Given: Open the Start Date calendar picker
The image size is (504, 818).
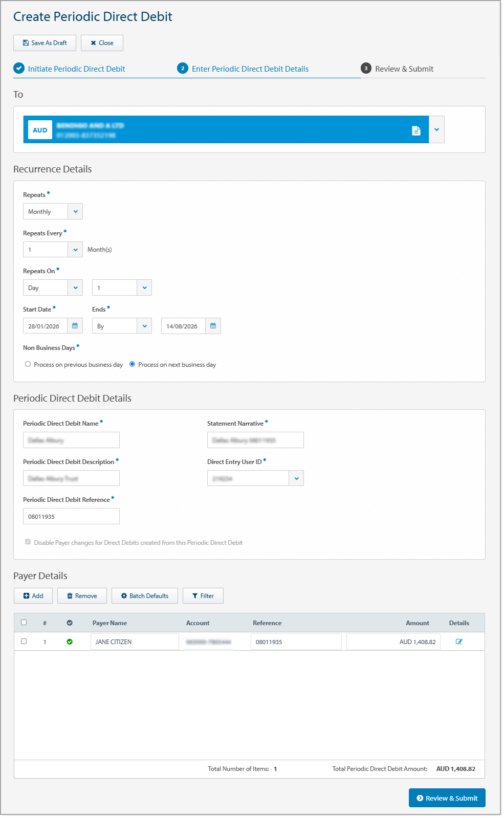Looking at the screenshot, I should pos(75,326).
